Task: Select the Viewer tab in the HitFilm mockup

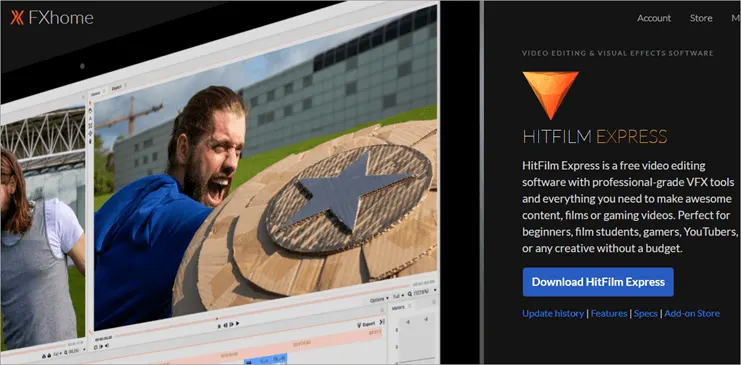Action: (x=95, y=94)
